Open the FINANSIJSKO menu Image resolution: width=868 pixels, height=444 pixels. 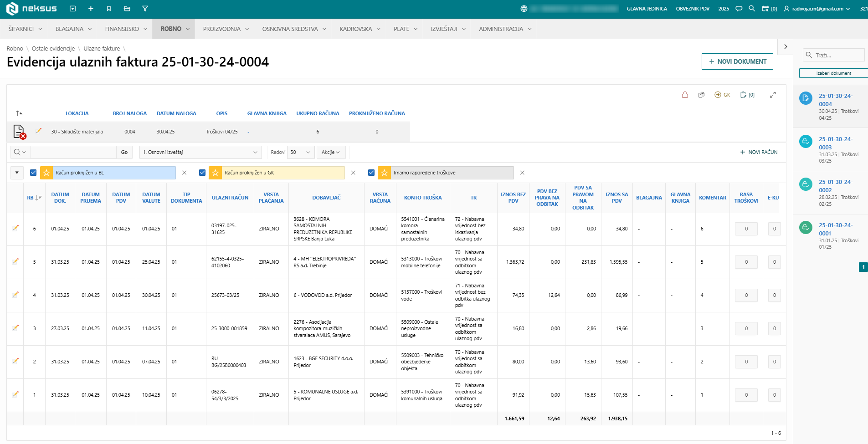tap(126, 29)
